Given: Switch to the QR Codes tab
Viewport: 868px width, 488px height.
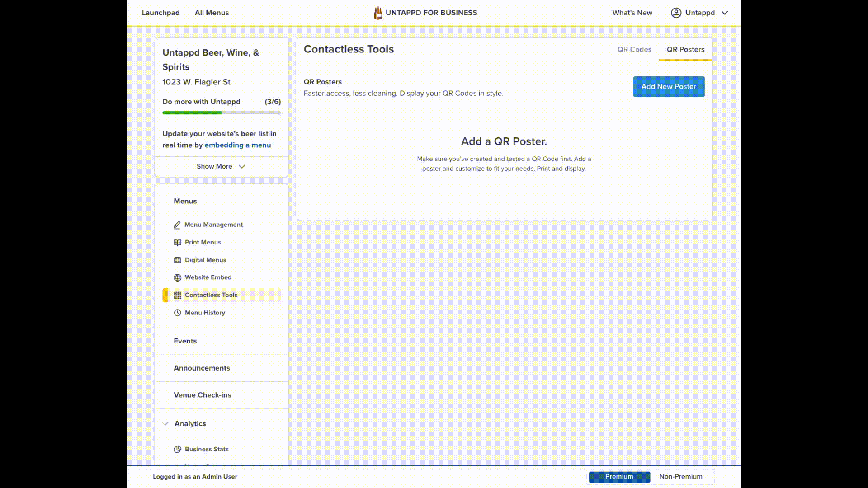Looking at the screenshot, I should [x=634, y=50].
